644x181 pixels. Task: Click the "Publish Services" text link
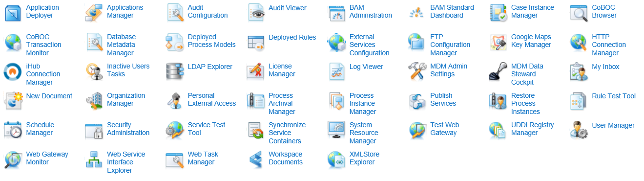coord(443,99)
